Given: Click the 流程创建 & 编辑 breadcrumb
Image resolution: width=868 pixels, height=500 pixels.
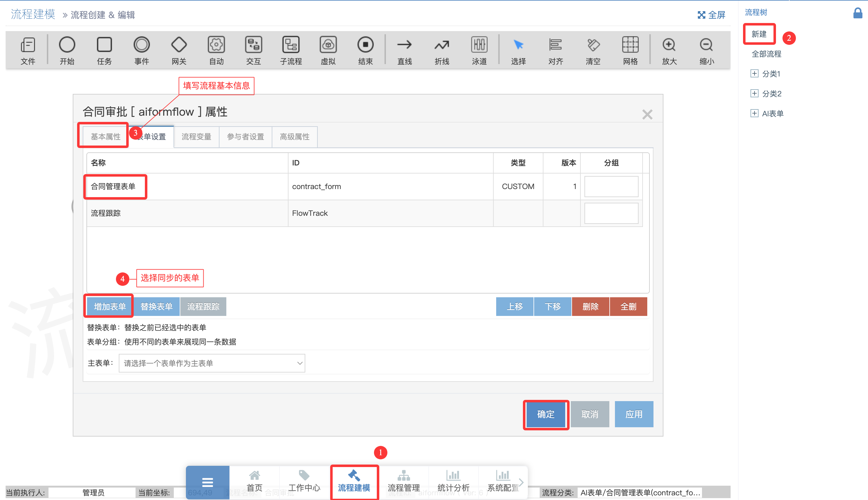Looking at the screenshot, I should [103, 15].
